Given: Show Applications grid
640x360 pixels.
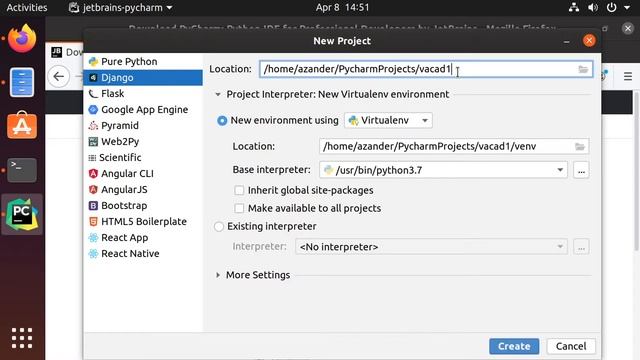Looking at the screenshot, I should [x=22, y=338].
